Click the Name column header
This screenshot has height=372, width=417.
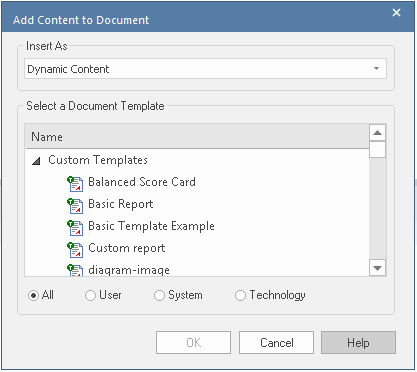[197, 137]
